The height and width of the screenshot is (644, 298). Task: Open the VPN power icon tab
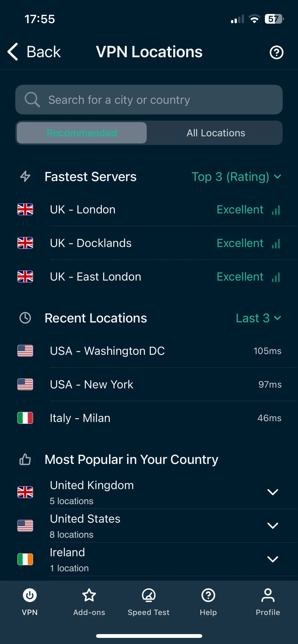point(30,595)
